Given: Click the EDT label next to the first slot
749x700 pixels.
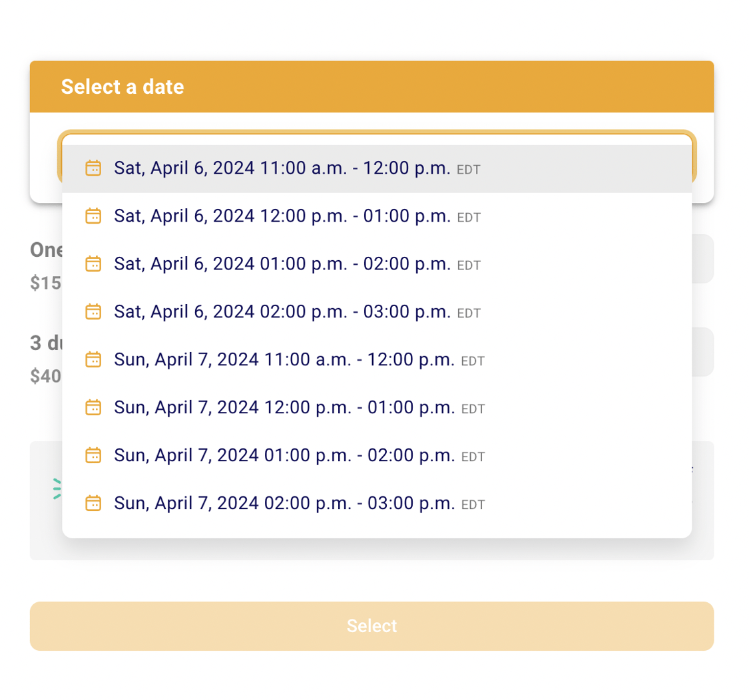Looking at the screenshot, I should point(469,170).
